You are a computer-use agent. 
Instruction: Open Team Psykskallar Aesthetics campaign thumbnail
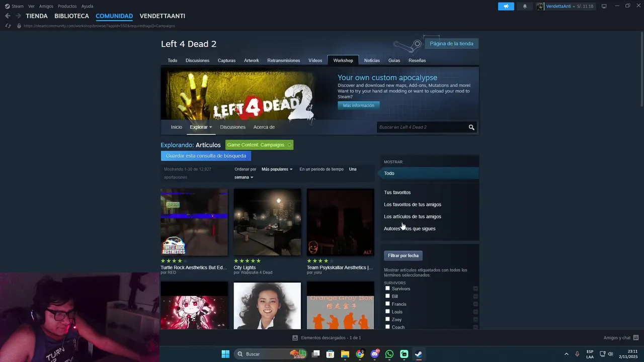coord(341,222)
